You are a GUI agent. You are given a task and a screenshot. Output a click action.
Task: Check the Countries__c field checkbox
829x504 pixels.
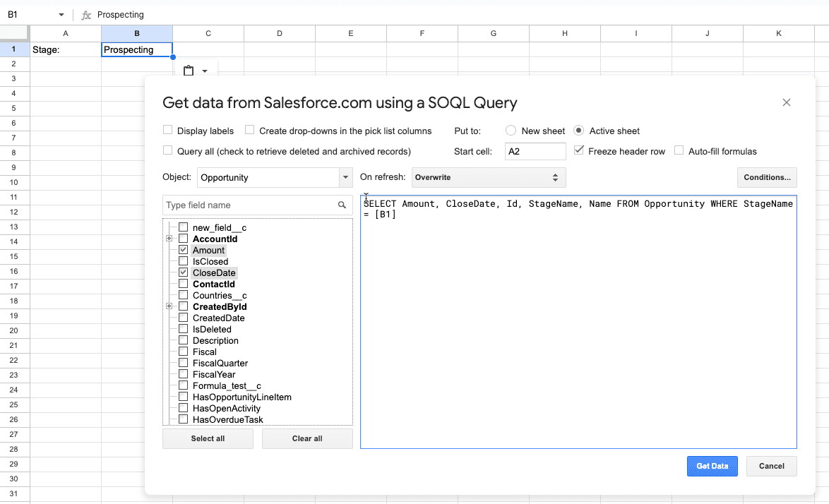pos(184,295)
